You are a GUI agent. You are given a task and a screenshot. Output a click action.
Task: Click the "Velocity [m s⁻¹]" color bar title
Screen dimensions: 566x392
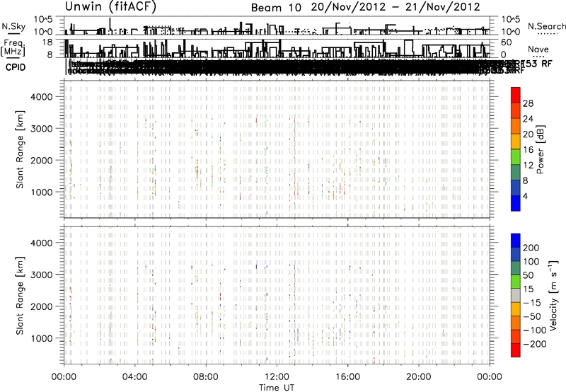(553, 296)
